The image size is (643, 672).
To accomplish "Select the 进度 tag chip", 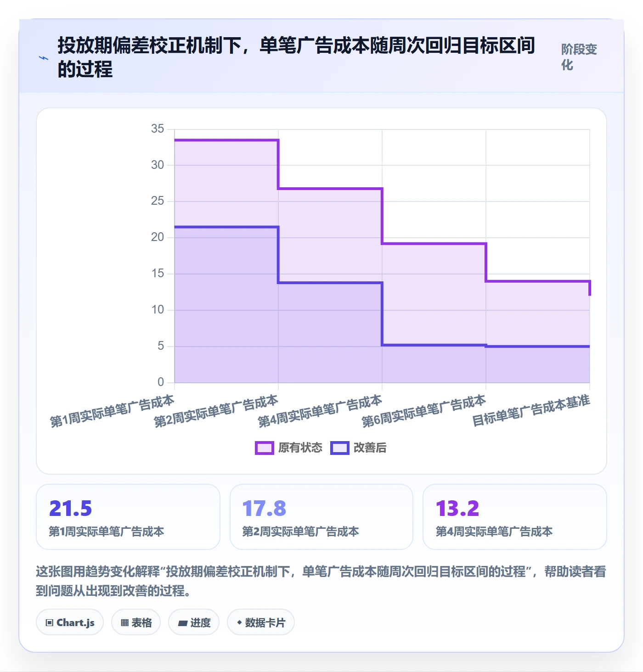I will coord(194,622).
